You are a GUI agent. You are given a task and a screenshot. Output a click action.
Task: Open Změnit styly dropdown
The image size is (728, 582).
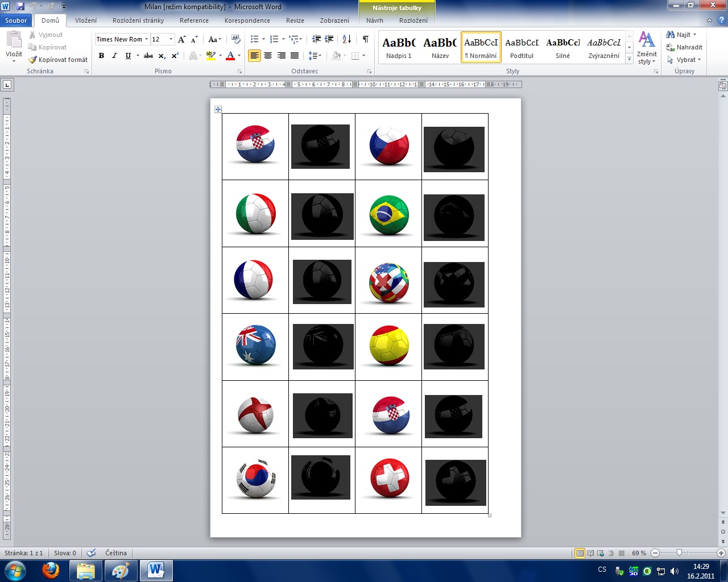click(x=647, y=48)
